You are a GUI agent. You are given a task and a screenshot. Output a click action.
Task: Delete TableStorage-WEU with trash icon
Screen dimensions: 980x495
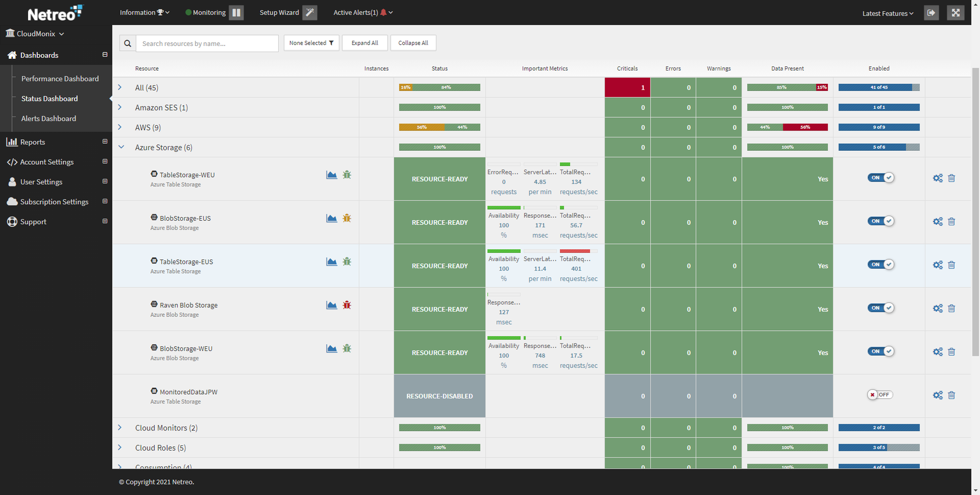point(951,178)
